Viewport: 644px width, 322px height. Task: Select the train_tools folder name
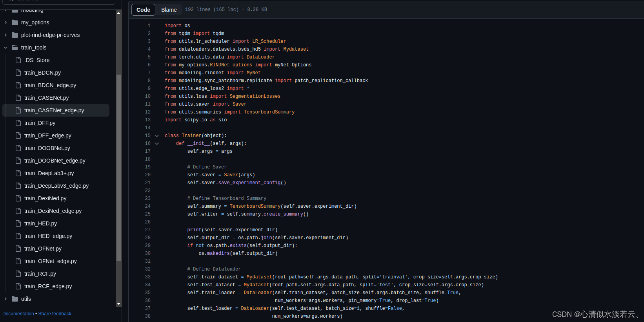34,48
